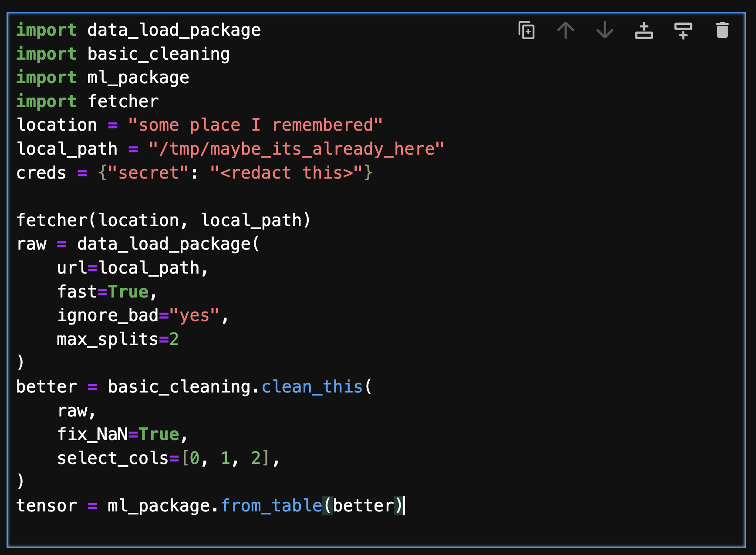
Task: Click the select_cols list [0, 1, 2]
Action: coord(225,458)
